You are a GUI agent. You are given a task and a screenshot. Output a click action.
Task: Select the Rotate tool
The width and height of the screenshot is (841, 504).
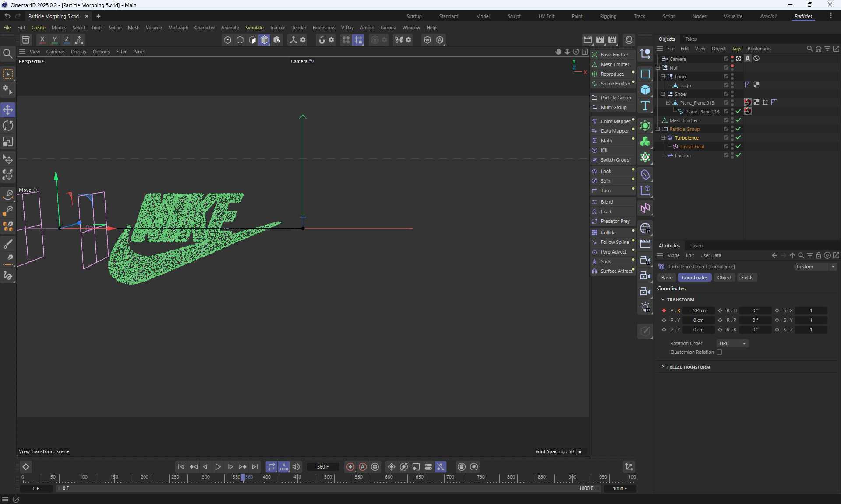point(8,126)
